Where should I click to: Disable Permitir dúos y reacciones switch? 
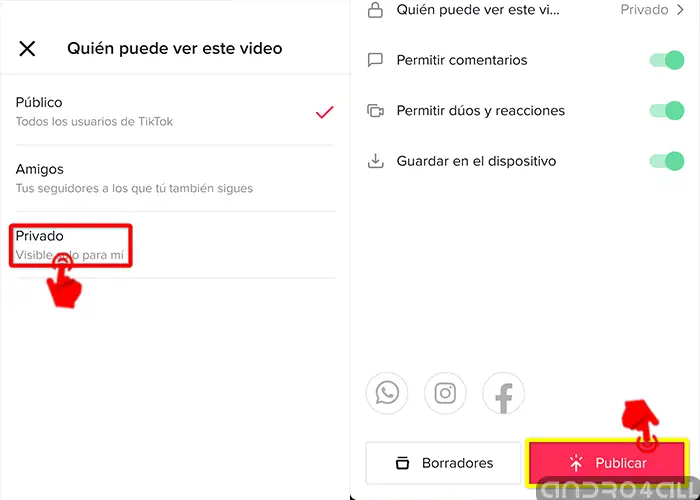coord(667,110)
